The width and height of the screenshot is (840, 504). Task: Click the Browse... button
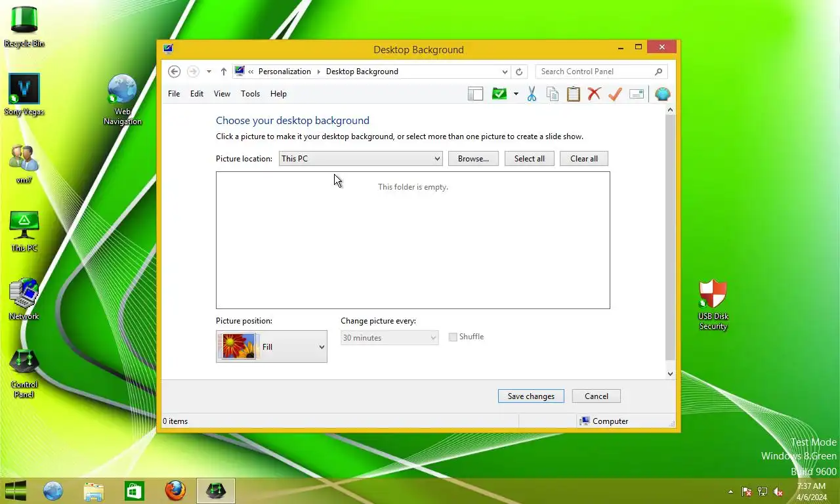473,159
